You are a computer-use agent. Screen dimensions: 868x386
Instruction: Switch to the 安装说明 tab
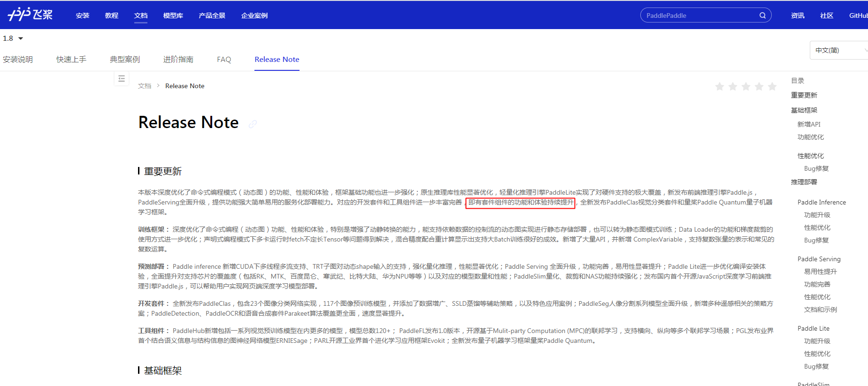tap(18, 60)
